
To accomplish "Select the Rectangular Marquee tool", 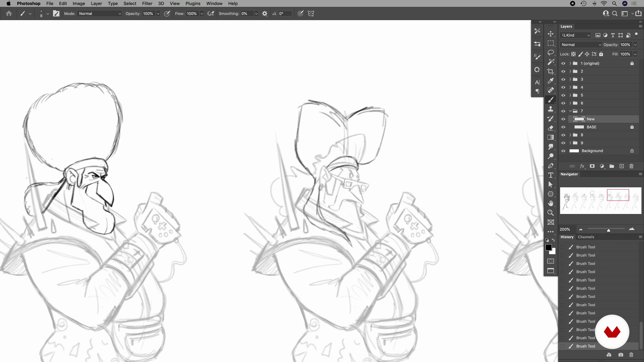I will click(x=550, y=43).
